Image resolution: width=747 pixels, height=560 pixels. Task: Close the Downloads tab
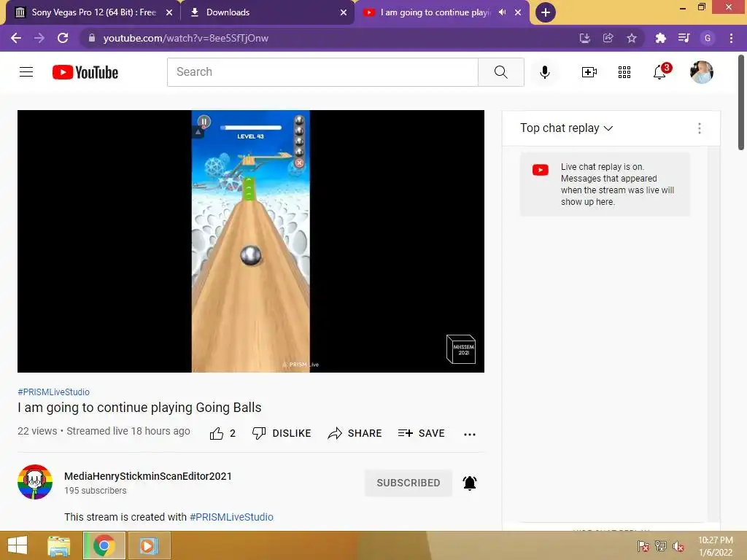coord(344,12)
